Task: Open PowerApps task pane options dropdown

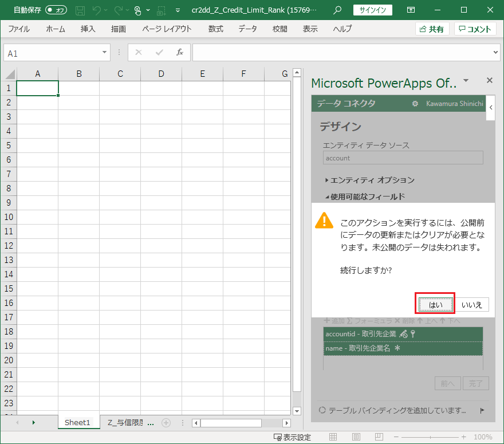Action: 466,80
